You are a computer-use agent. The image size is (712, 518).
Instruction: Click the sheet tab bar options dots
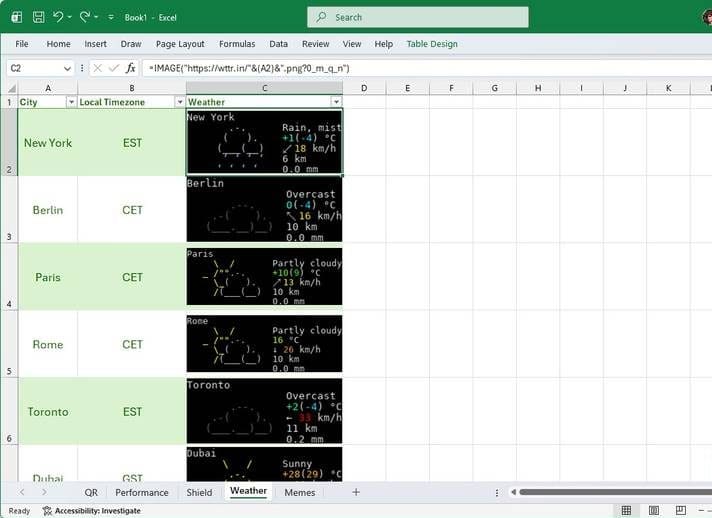[497, 493]
